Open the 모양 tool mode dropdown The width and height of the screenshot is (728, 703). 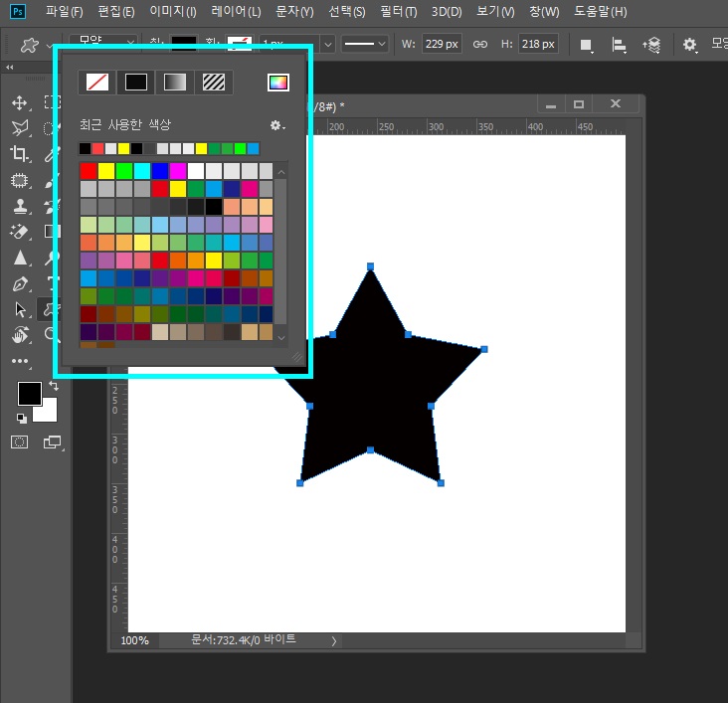point(103,40)
